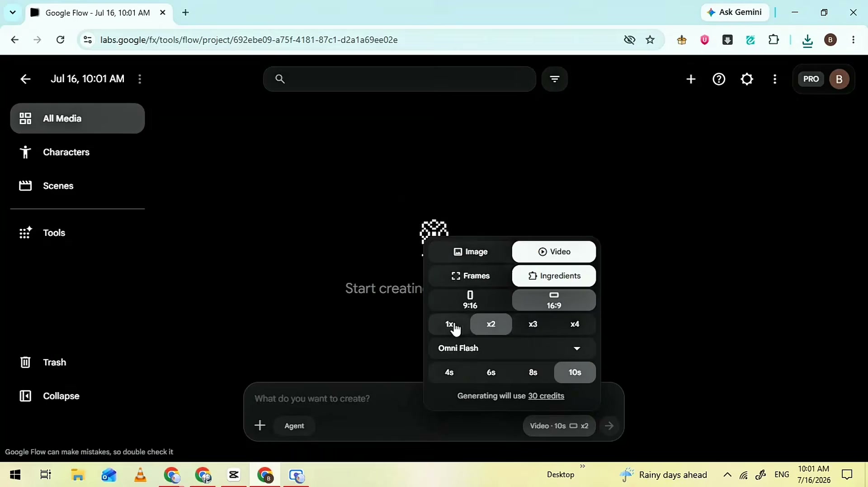The image size is (868, 487).
Task: Choose the 16:9 landscape aspect ratio
Action: click(x=554, y=300)
